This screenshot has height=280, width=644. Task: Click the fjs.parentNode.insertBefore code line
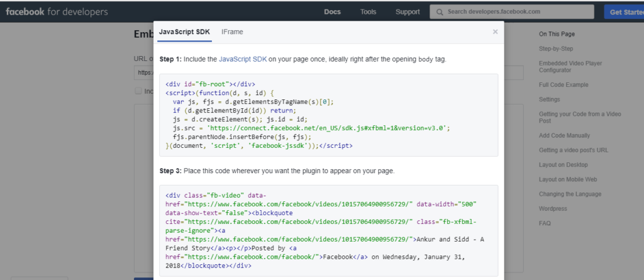pos(242,137)
